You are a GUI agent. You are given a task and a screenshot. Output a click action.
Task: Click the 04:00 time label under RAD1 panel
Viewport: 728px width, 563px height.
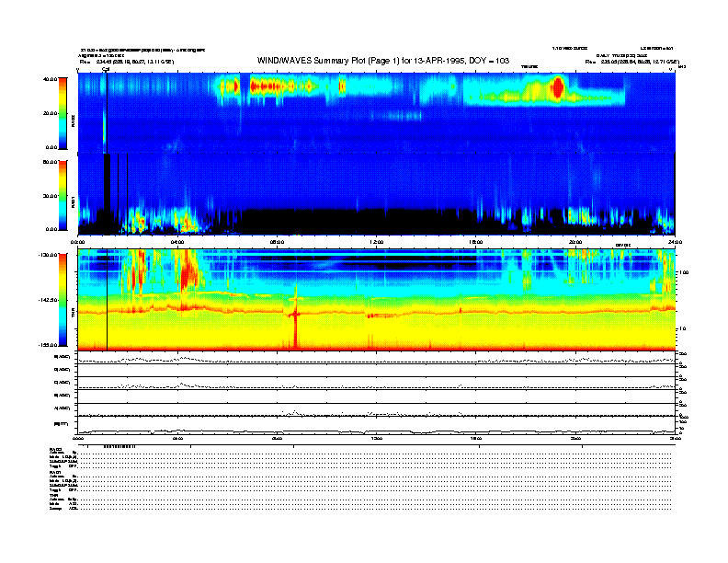pos(177,242)
